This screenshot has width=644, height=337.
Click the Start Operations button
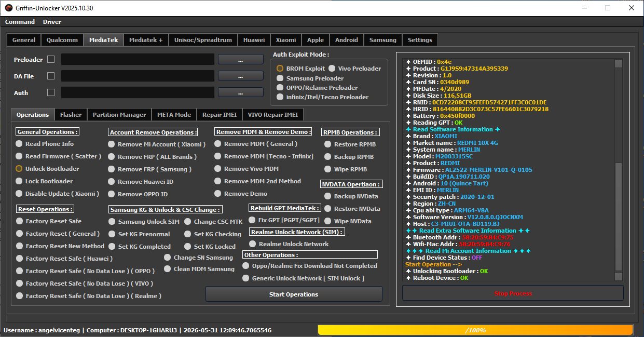tap(294, 294)
